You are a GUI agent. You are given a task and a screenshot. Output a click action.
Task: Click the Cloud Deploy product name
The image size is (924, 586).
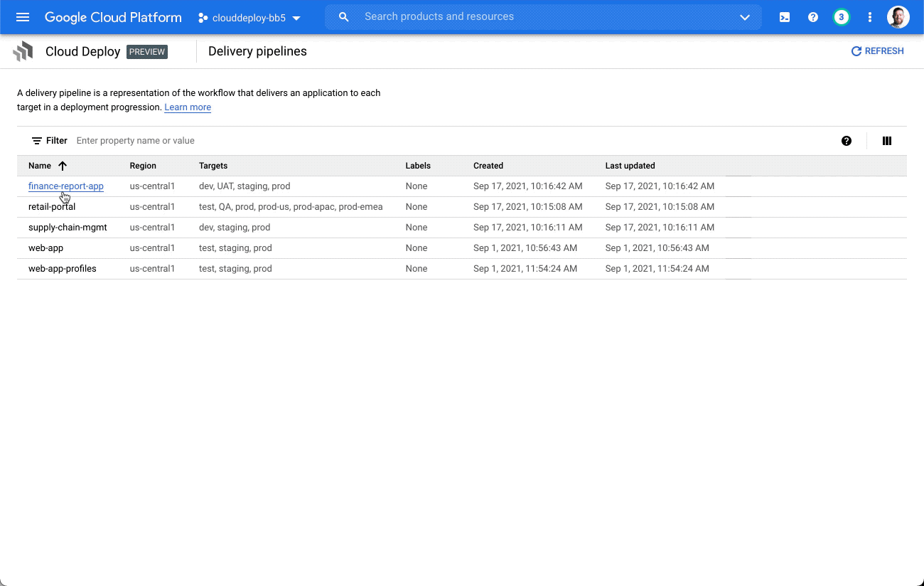click(x=82, y=52)
